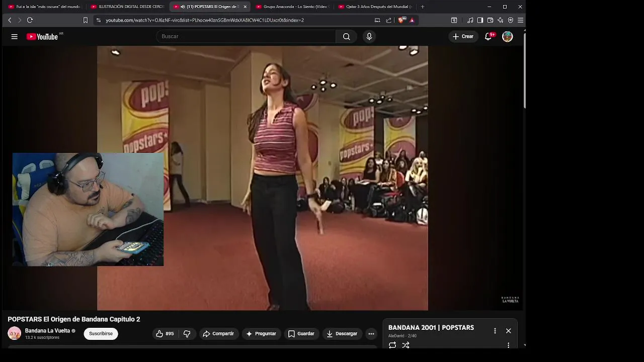Open the Brave Rewards triangle icon

pyautogui.click(x=412, y=20)
